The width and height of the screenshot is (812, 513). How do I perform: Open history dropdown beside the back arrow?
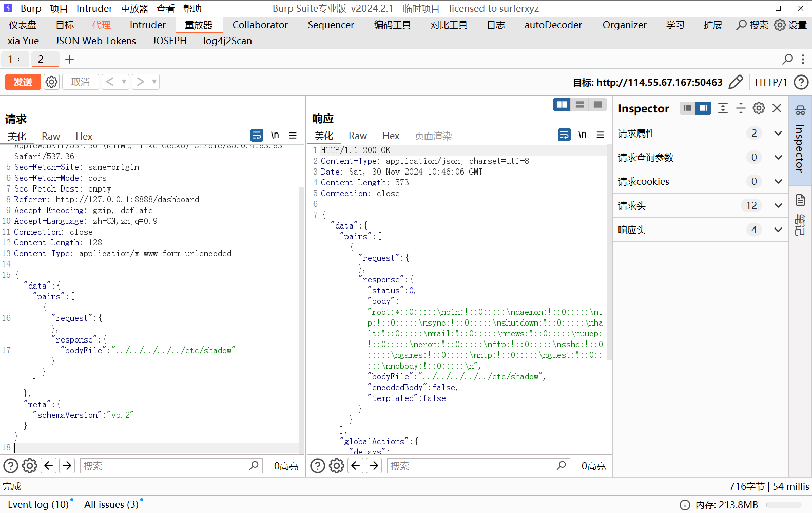pos(124,82)
